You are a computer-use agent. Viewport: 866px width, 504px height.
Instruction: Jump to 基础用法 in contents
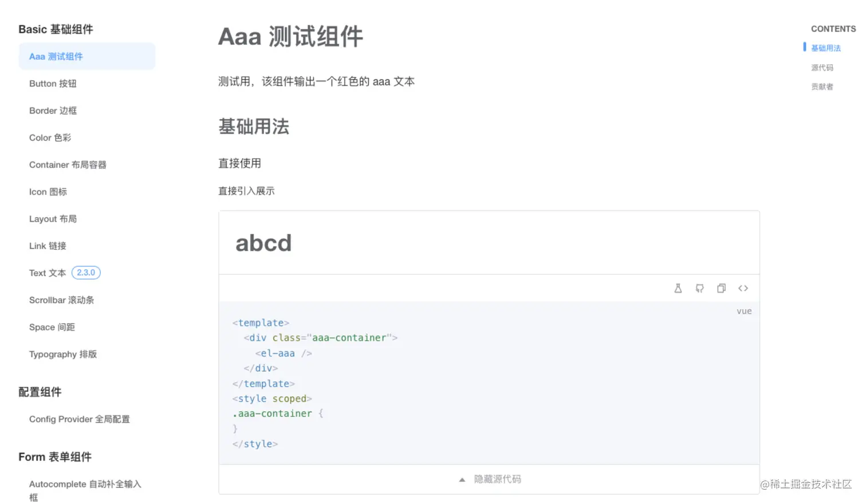pyautogui.click(x=826, y=48)
